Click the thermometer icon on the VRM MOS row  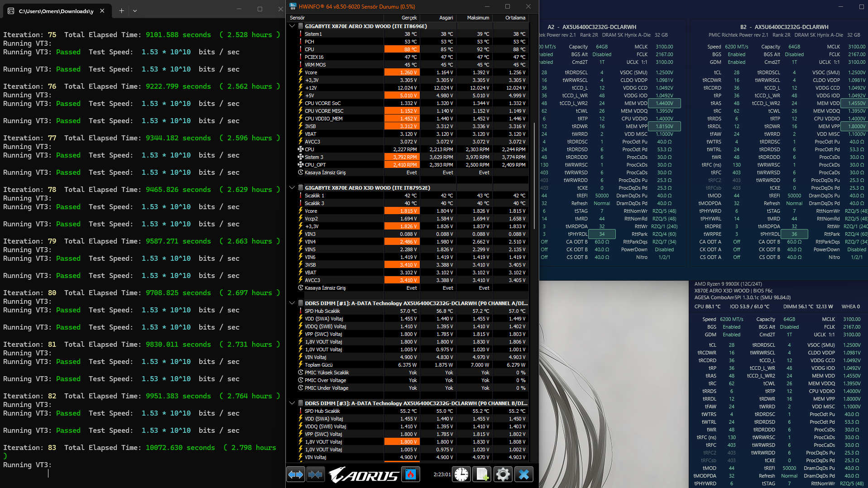click(300, 65)
